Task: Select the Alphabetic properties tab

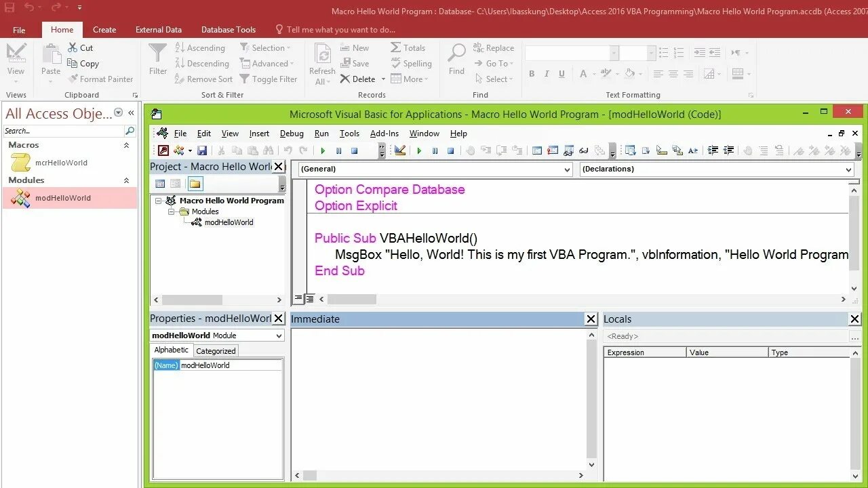Action: [172, 350]
